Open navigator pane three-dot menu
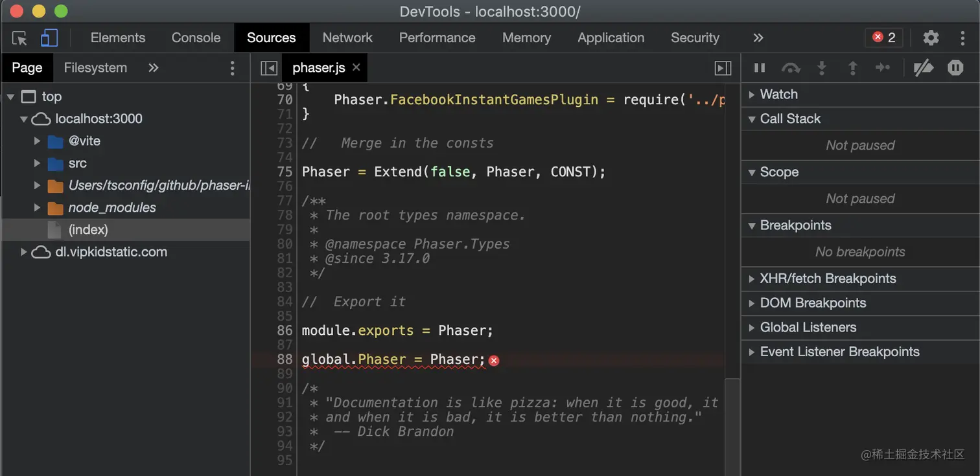The width and height of the screenshot is (980, 476). (233, 68)
